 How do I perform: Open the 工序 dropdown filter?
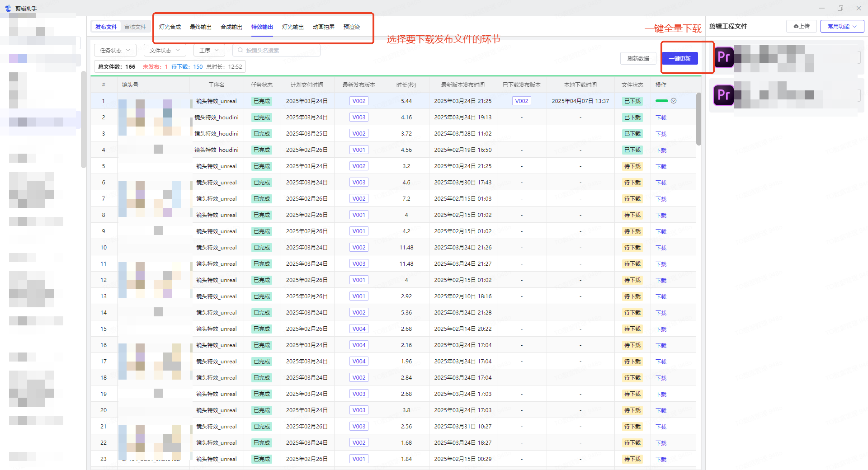coord(209,50)
